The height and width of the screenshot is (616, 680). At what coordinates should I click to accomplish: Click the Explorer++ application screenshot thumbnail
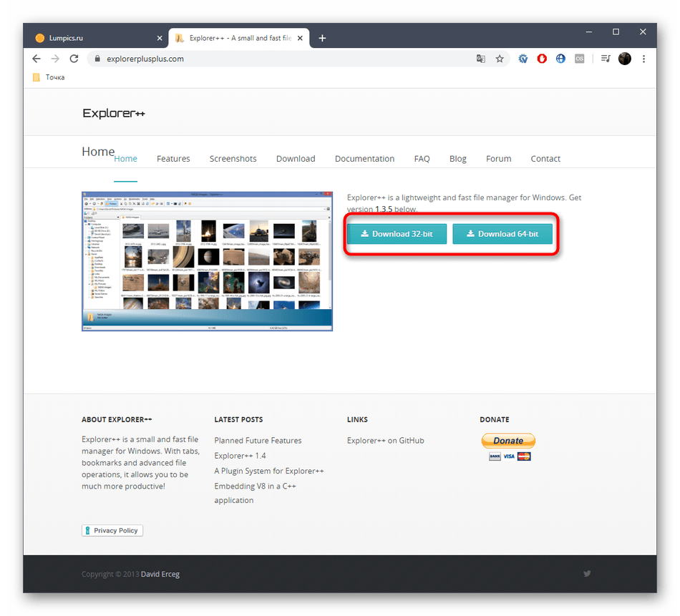tap(207, 261)
